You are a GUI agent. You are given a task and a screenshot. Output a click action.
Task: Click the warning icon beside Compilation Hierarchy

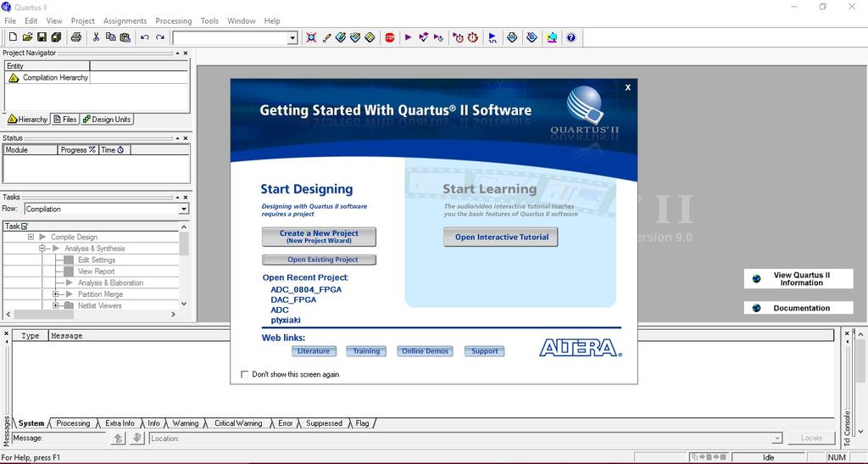pyautogui.click(x=14, y=77)
